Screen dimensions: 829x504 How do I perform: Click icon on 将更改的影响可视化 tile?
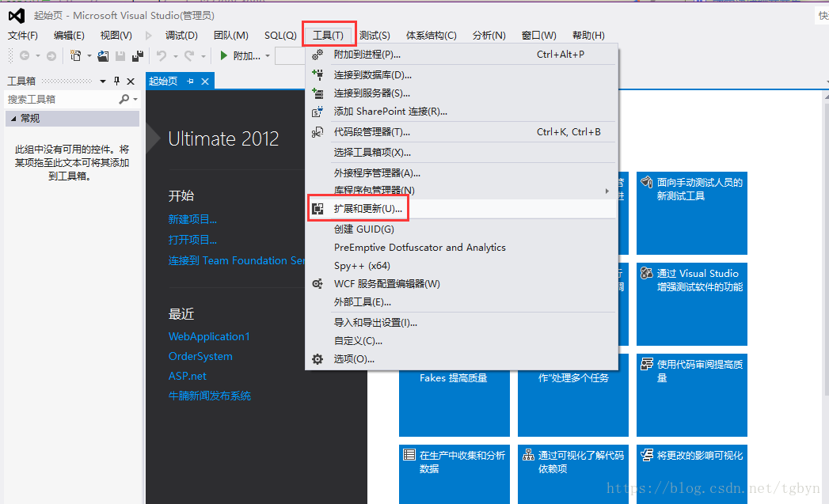pyautogui.click(x=647, y=454)
